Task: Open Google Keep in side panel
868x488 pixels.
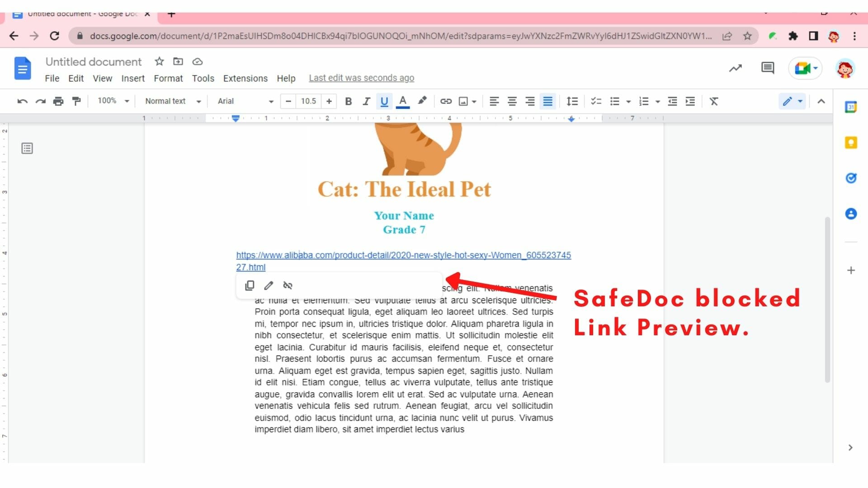Action: [x=851, y=143]
